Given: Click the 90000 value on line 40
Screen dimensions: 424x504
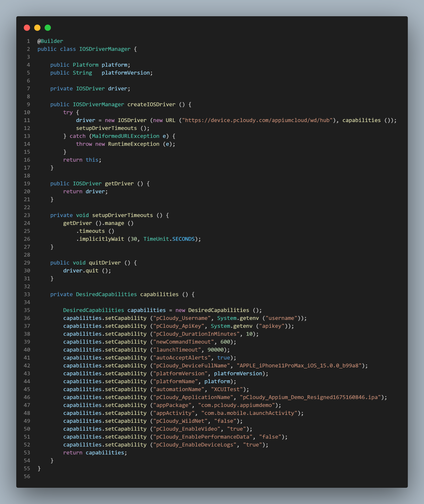Looking at the screenshot, I should pos(216,350).
